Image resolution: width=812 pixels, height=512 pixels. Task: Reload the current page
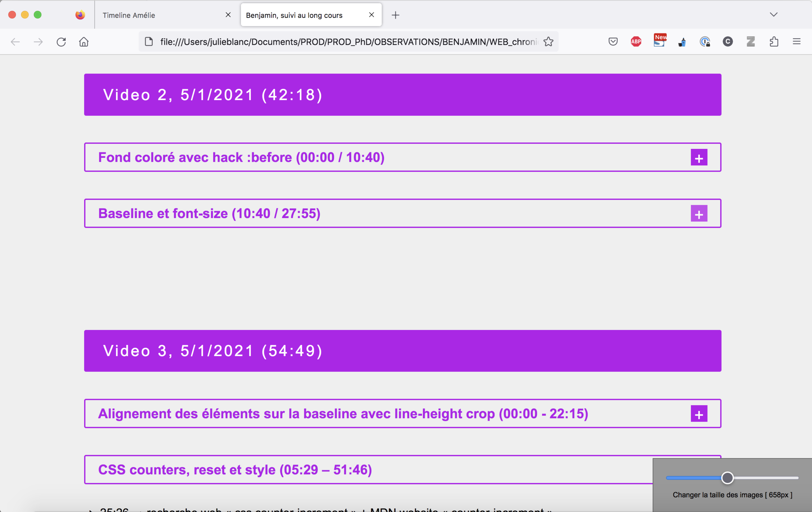click(61, 42)
